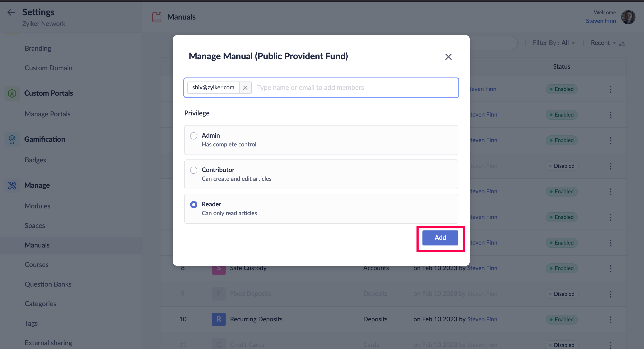Click the Manuals book icon in header
644x349 pixels.
click(x=157, y=17)
